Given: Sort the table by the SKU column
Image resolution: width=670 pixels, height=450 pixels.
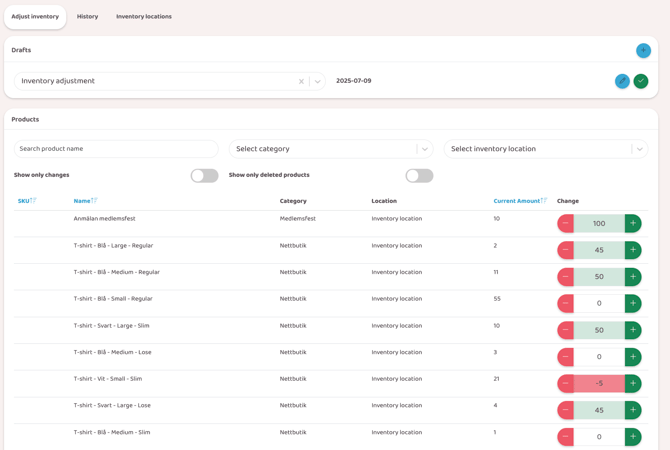Looking at the screenshot, I should click(x=26, y=201).
